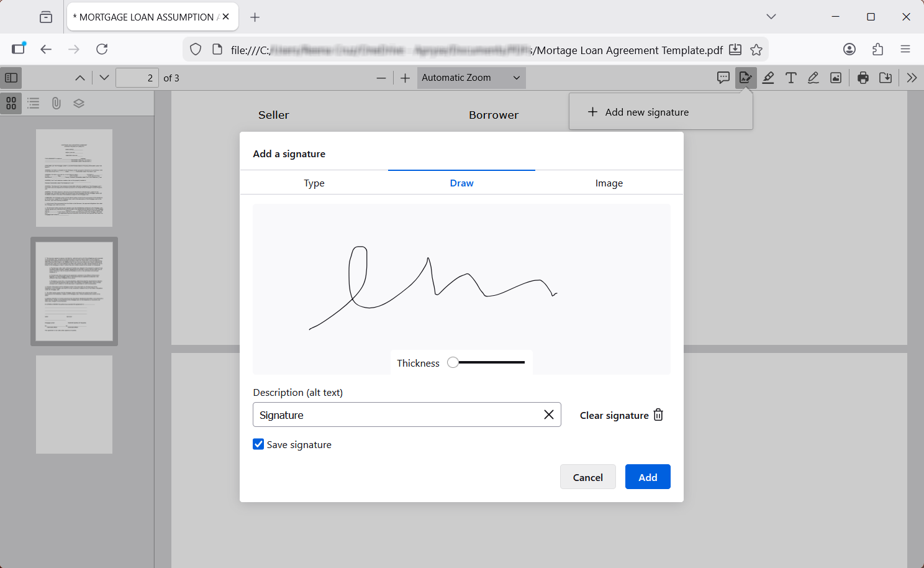Add an image to the document
924x568 pixels.
point(835,78)
